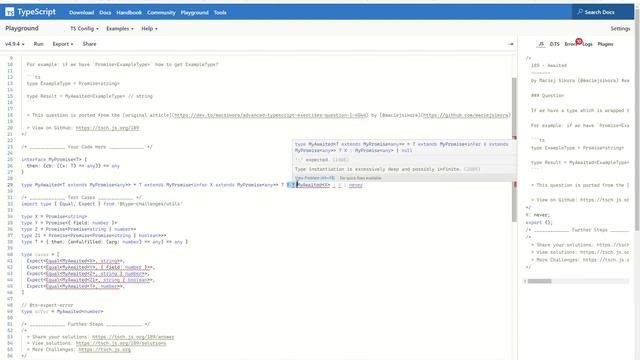
Task: Switch to the .D.TS tab
Action: click(554, 44)
